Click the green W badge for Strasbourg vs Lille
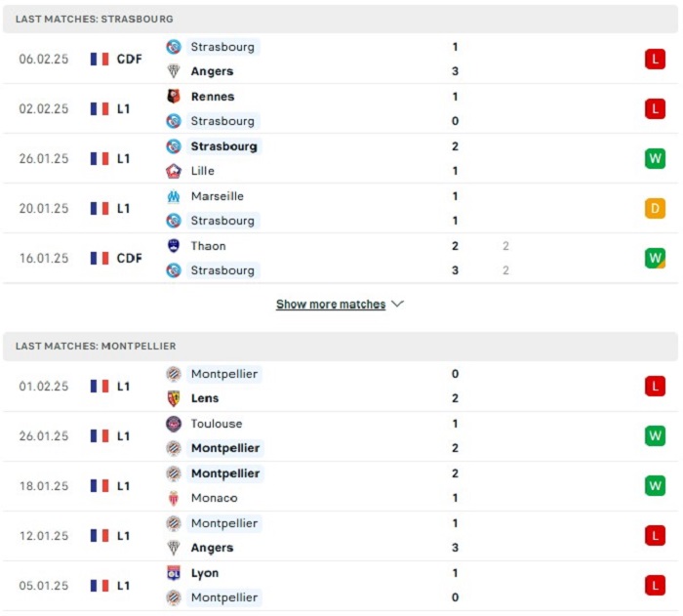The width and height of the screenshot is (683, 616). point(655,158)
